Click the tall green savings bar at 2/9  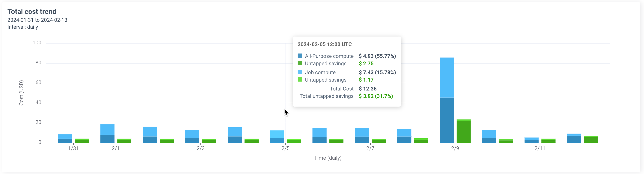tap(463, 132)
